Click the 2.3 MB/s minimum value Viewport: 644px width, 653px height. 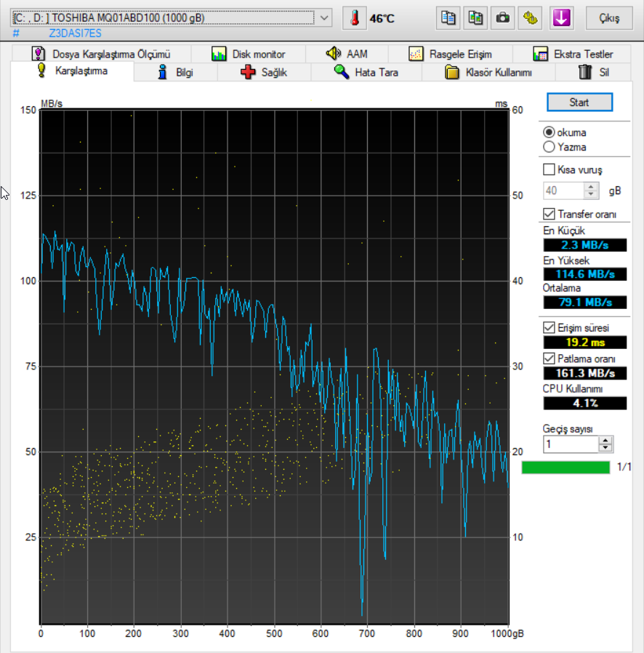coord(585,245)
